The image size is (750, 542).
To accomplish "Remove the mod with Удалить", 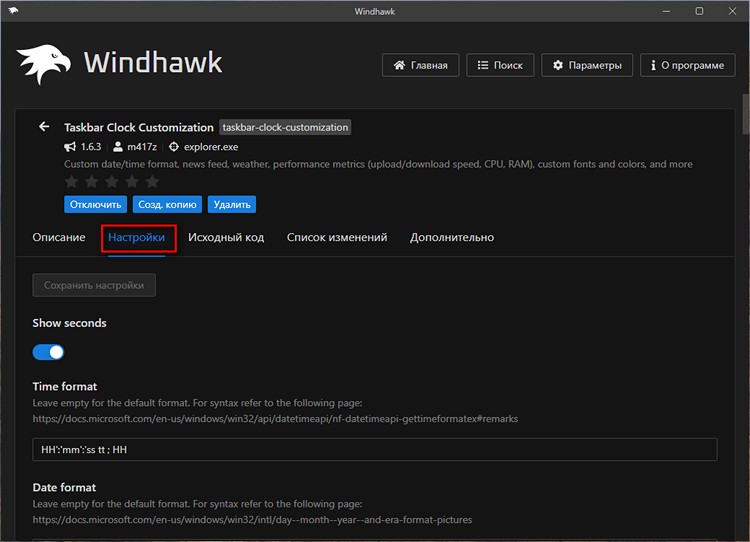I will pos(232,204).
